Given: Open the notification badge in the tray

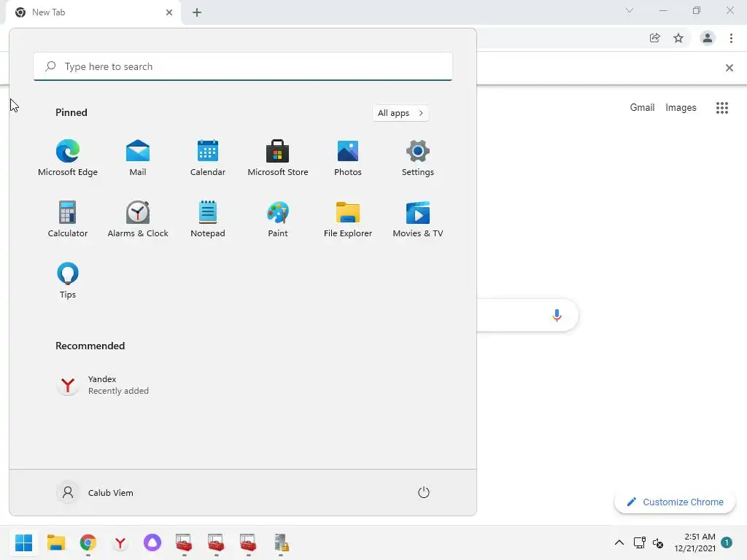Looking at the screenshot, I should [x=727, y=542].
